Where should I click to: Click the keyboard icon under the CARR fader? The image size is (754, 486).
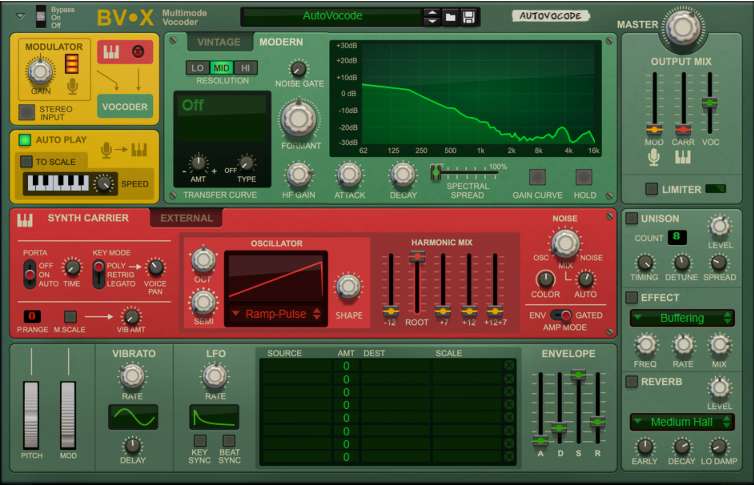(682, 157)
